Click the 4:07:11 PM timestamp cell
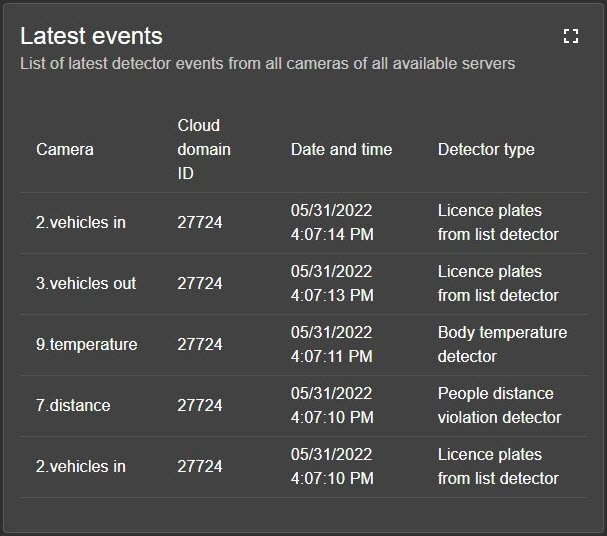607x536 pixels. tap(332, 344)
